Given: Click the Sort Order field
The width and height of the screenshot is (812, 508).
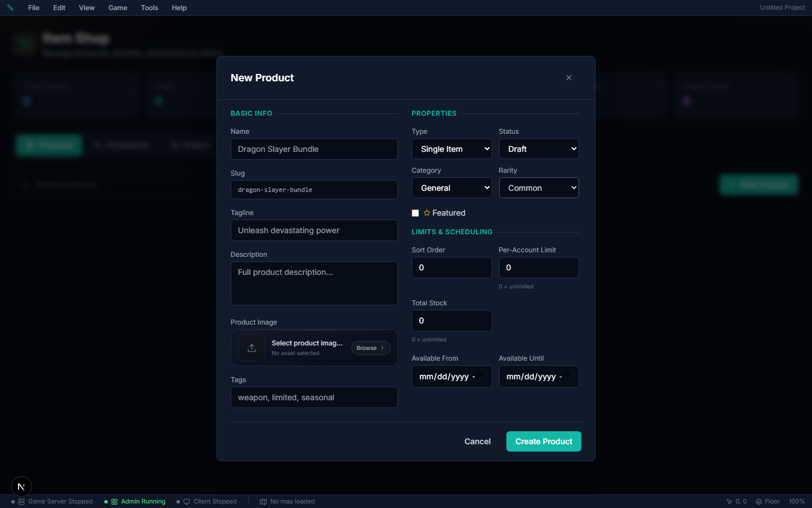Looking at the screenshot, I should point(452,268).
